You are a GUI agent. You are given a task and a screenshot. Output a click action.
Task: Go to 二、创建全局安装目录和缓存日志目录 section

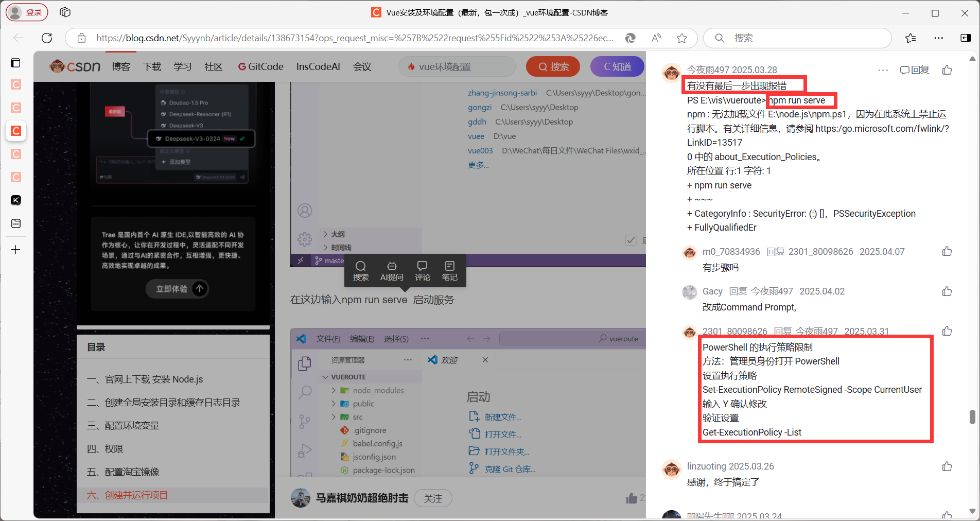coord(164,403)
